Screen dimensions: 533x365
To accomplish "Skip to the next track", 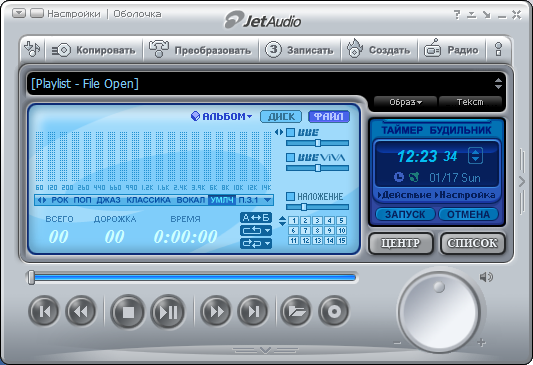I will [x=253, y=311].
